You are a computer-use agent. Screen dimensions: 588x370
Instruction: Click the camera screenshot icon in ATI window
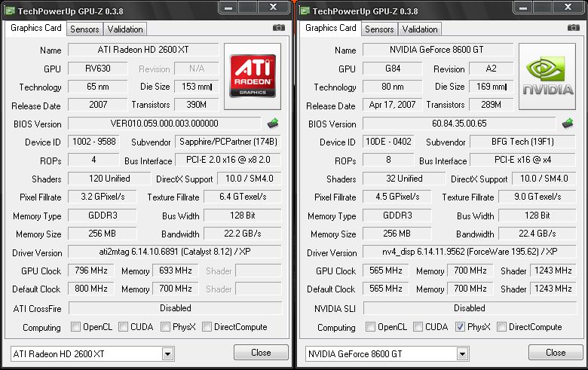(x=278, y=28)
